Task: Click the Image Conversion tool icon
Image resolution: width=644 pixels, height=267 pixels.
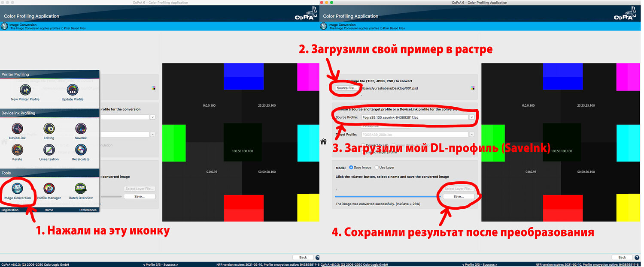Action: click(17, 189)
